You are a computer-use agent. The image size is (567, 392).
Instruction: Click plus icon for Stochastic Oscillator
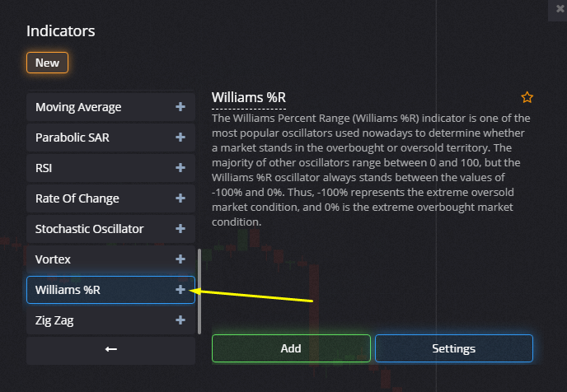pyautogui.click(x=180, y=229)
